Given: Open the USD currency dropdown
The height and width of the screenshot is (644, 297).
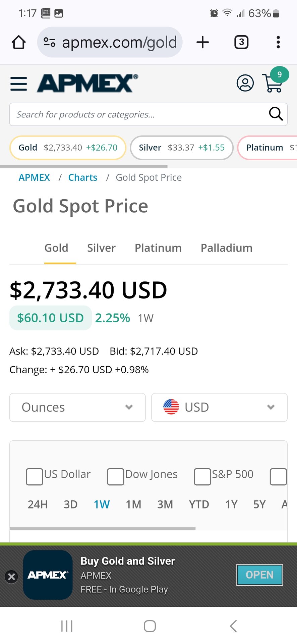Looking at the screenshot, I should (219, 407).
